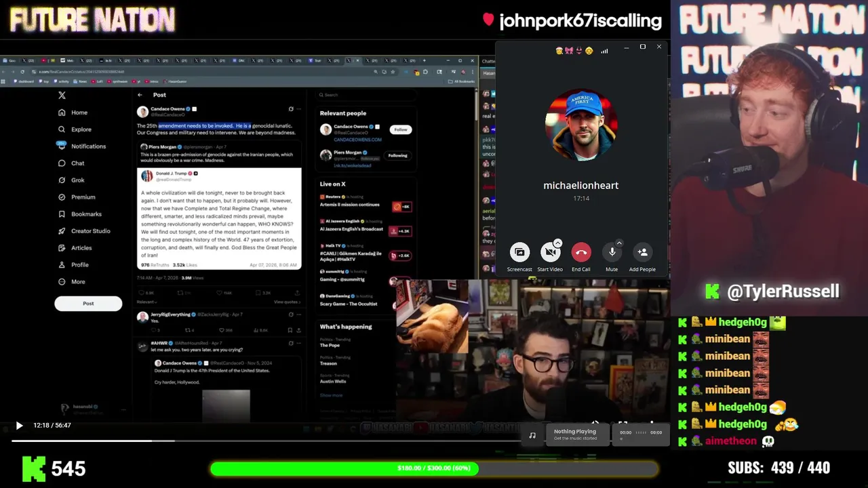Click the music note icon in music widget

[x=532, y=435]
